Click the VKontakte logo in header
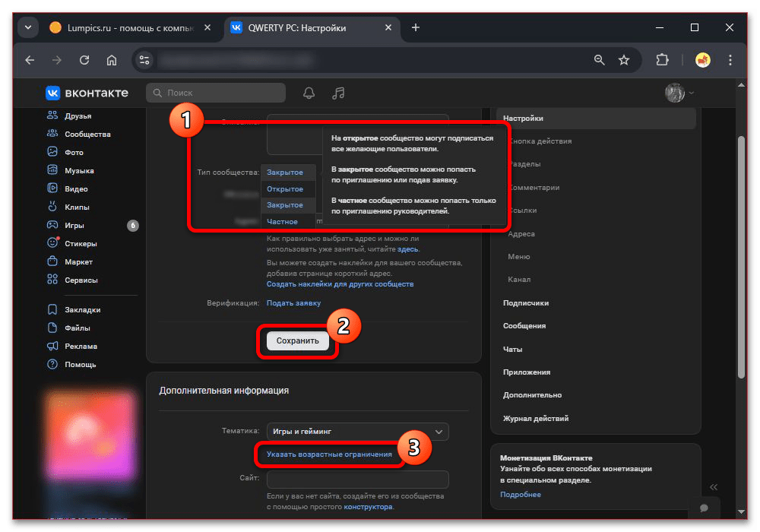The width and height of the screenshot is (760, 532). pyautogui.click(x=87, y=93)
